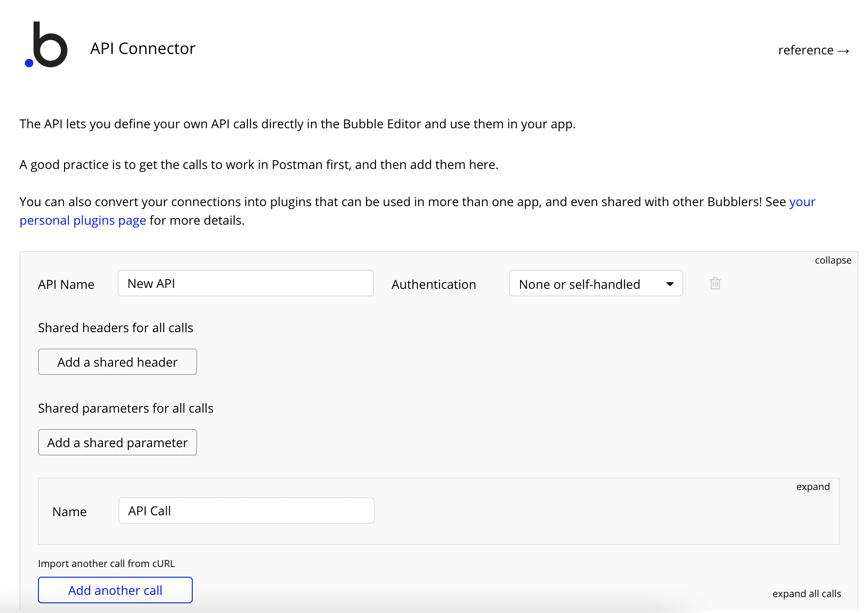Click the API Connector title

pyautogui.click(x=142, y=49)
